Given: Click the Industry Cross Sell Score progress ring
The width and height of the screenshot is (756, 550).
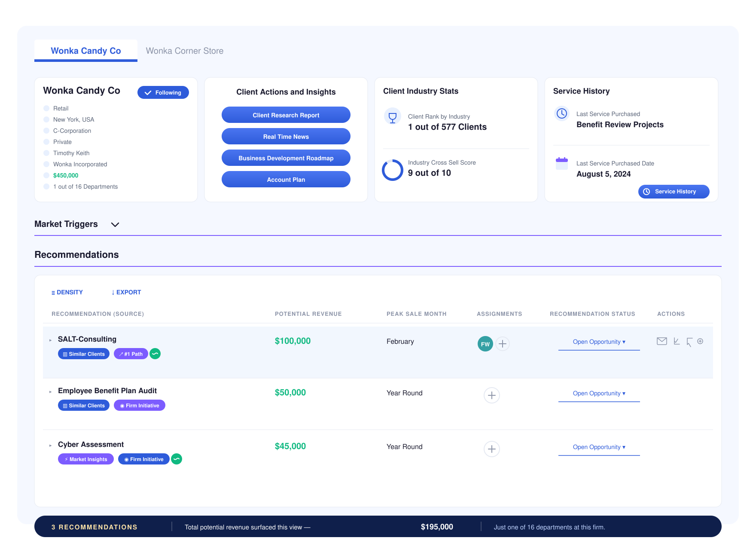Looking at the screenshot, I should pos(393,170).
